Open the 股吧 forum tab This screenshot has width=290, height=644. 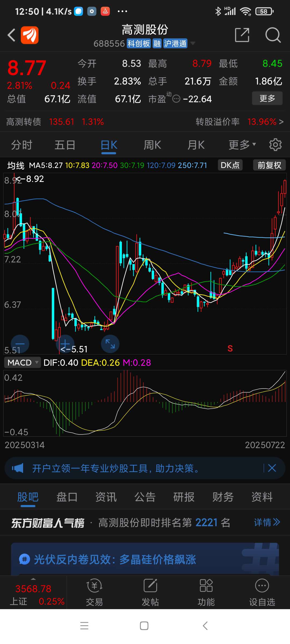(x=28, y=497)
